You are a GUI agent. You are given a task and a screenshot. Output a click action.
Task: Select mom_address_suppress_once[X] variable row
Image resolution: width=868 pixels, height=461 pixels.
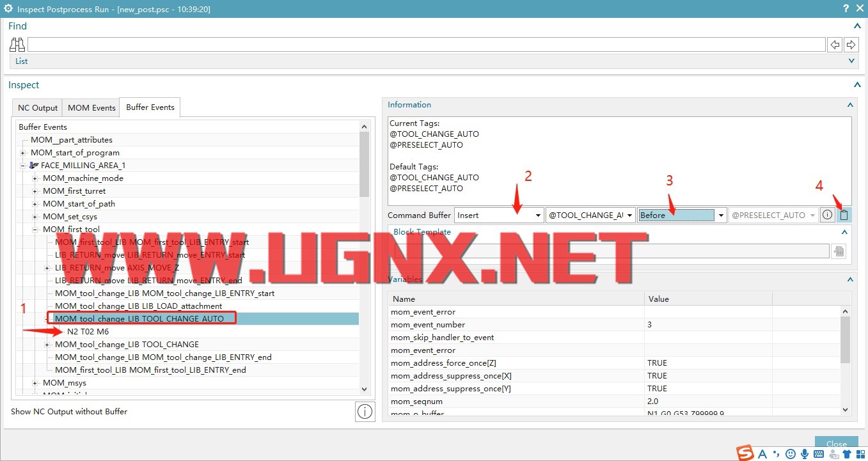[x=613, y=376]
